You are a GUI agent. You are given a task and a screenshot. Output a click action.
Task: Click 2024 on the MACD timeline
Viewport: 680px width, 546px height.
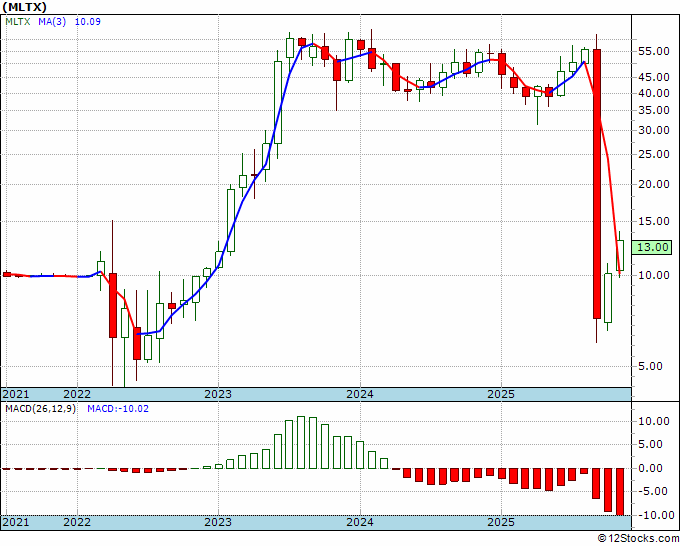[x=360, y=522]
